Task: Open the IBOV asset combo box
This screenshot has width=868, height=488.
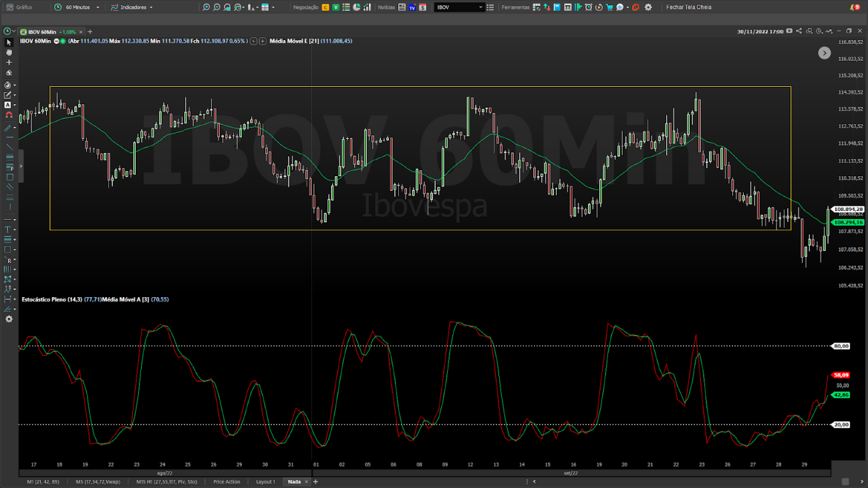Action: [460, 7]
